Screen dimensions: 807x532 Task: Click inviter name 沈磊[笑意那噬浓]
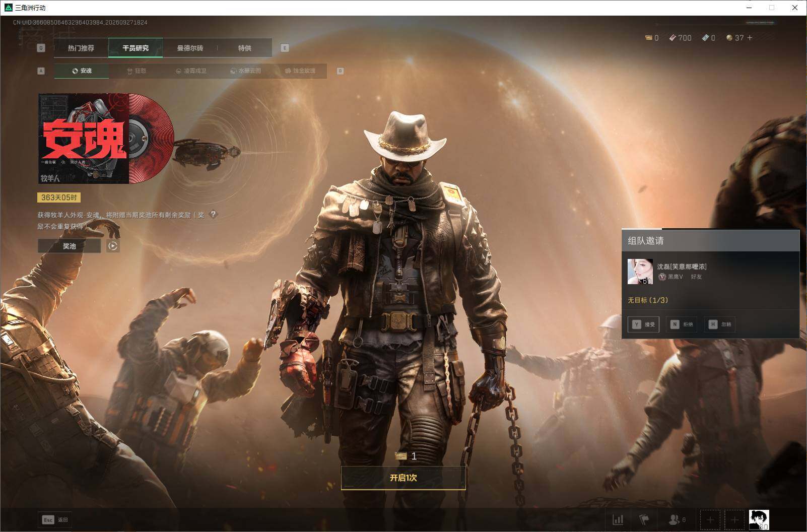point(682,267)
